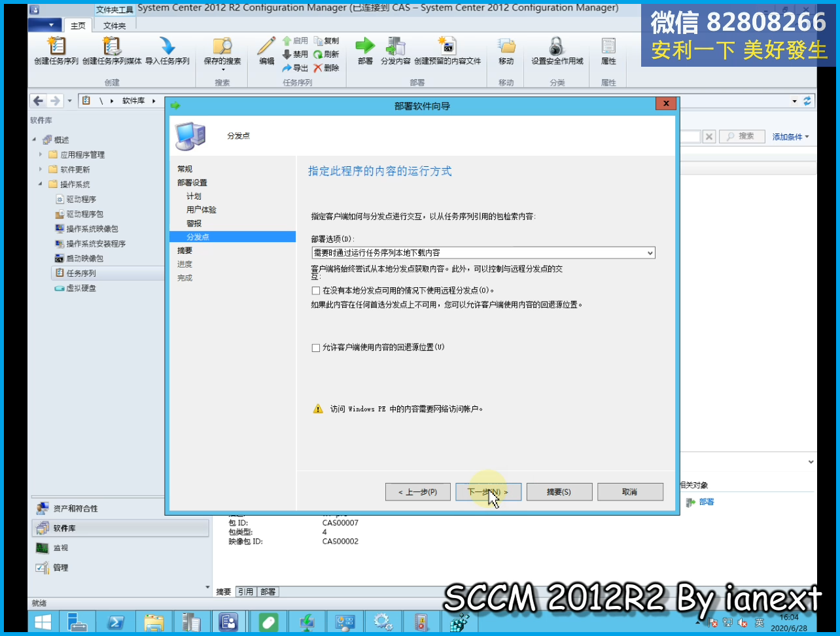Click the 设置安全作用域 lock icon
840x636 pixels.
click(x=557, y=46)
